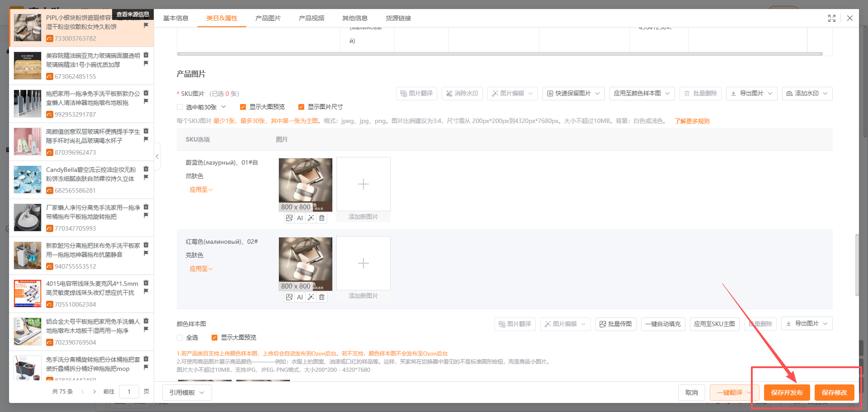
Task: Delete the 02# SKU image with the trash icon
Action: click(322, 297)
